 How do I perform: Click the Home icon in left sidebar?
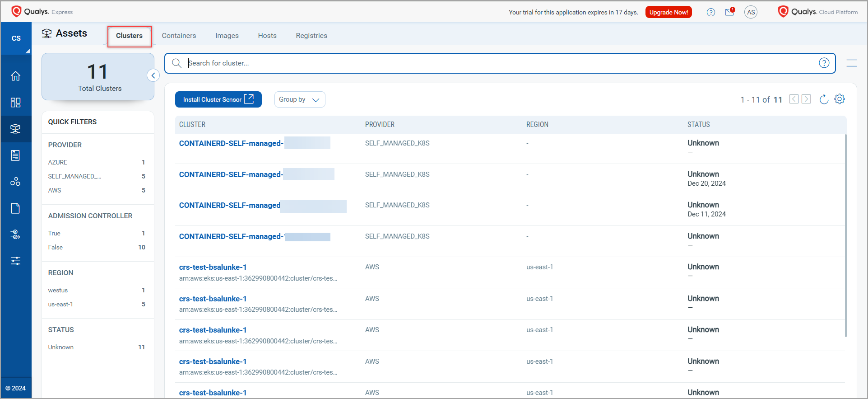click(x=16, y=76)
